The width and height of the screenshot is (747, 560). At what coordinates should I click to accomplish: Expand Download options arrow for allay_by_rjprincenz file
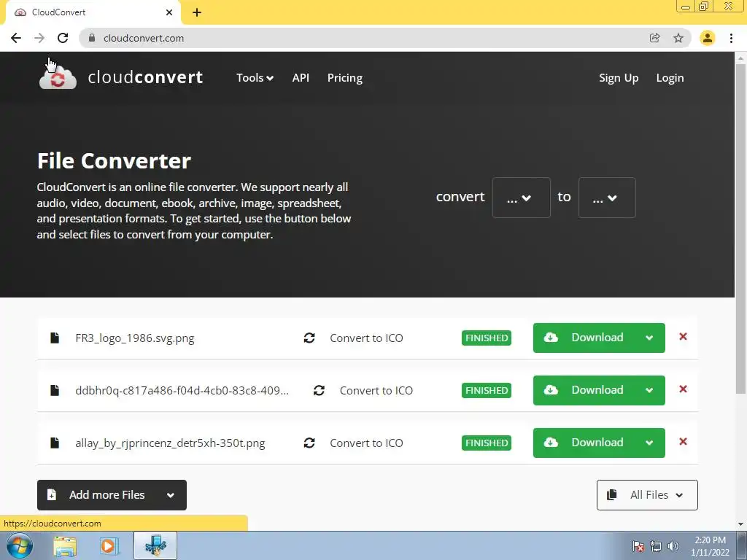649,443
